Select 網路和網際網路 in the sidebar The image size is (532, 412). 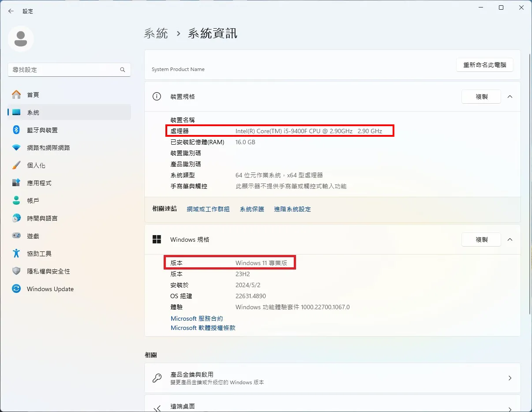69,148
